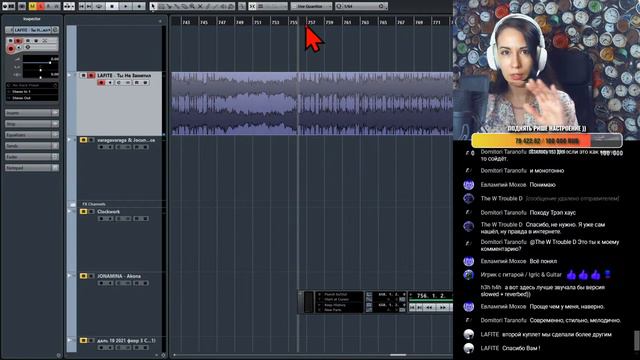Click Domitori Taranofu's Походу Трэп хаус message

[x=552, y=213]
